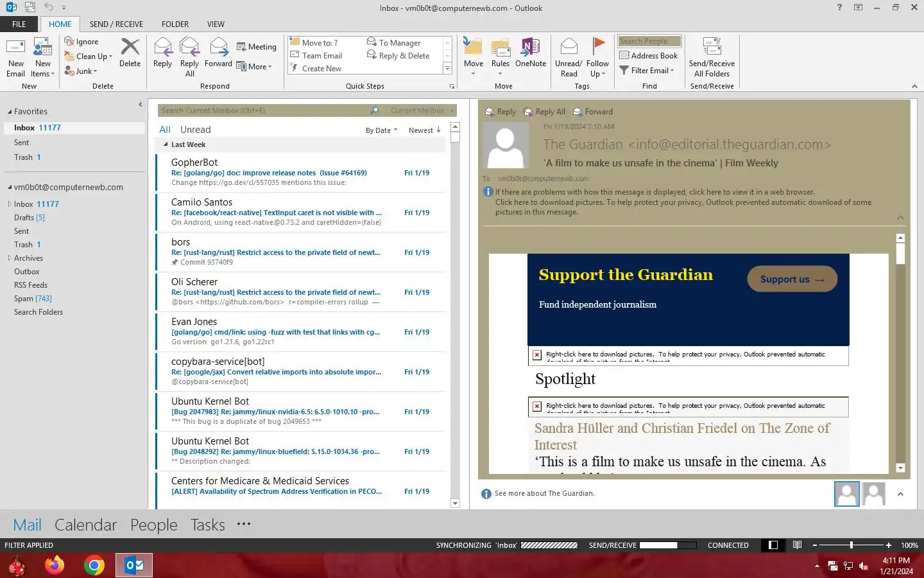
Task: Open More respond options
Action: 254,66
